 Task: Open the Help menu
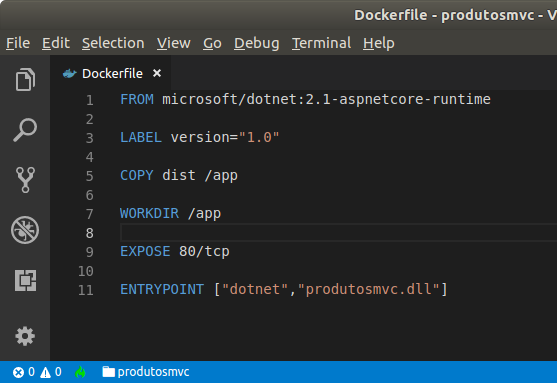point(379,43)
